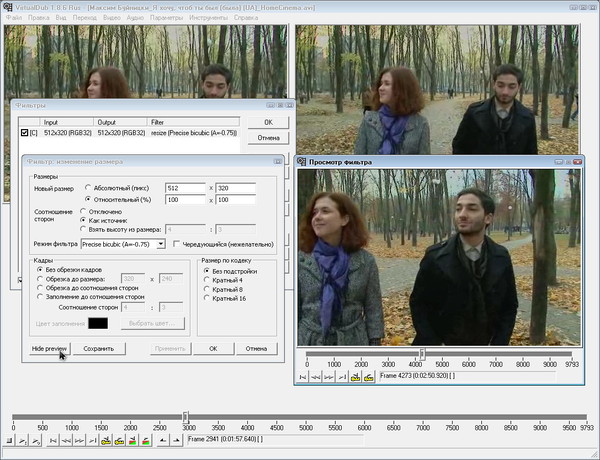Set selection end mark-out in main toolbar
The image size is (600, 460).
(176, 440)
